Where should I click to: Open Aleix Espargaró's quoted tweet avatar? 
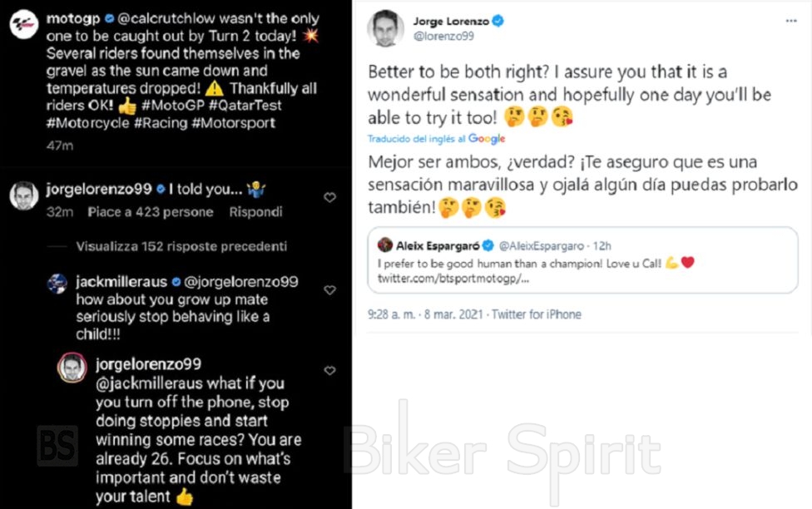pos(385,245)
